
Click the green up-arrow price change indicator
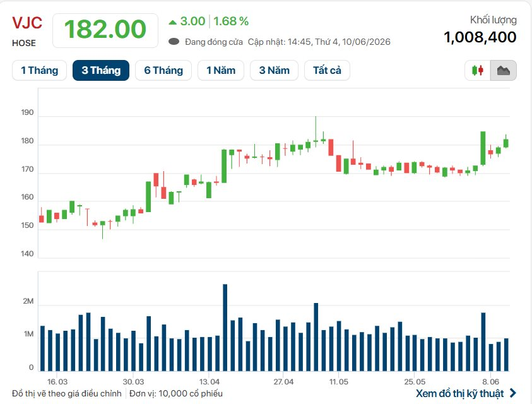tap(173, 22)
